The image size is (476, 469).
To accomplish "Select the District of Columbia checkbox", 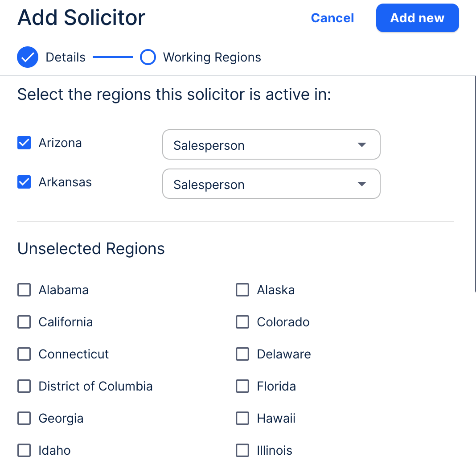I will click(x=24, y=386).
